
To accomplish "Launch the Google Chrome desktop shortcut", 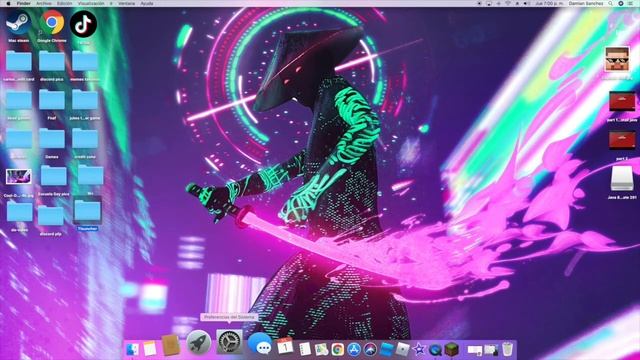I will click(x=52, y=22).
